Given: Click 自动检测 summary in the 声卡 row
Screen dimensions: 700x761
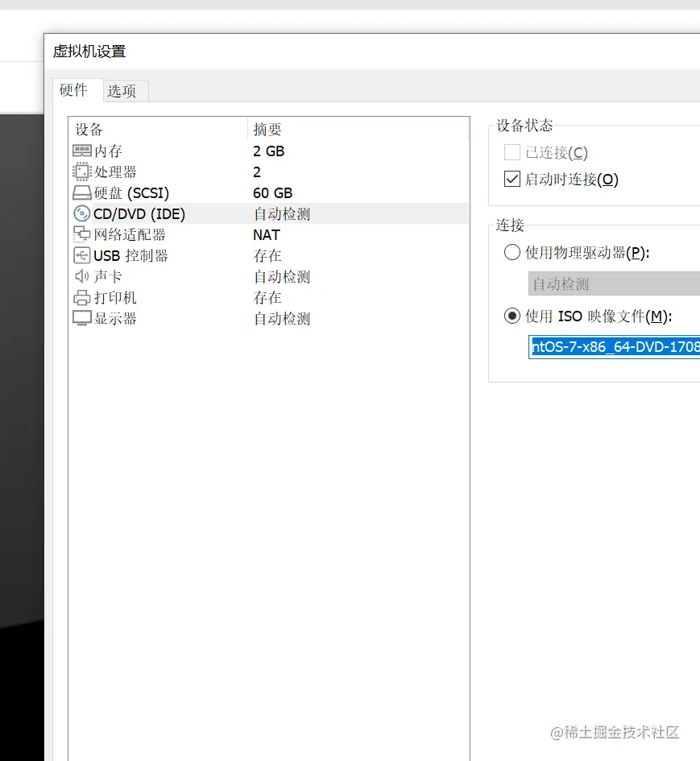Looking at the screenshot, I should point(282,276).
